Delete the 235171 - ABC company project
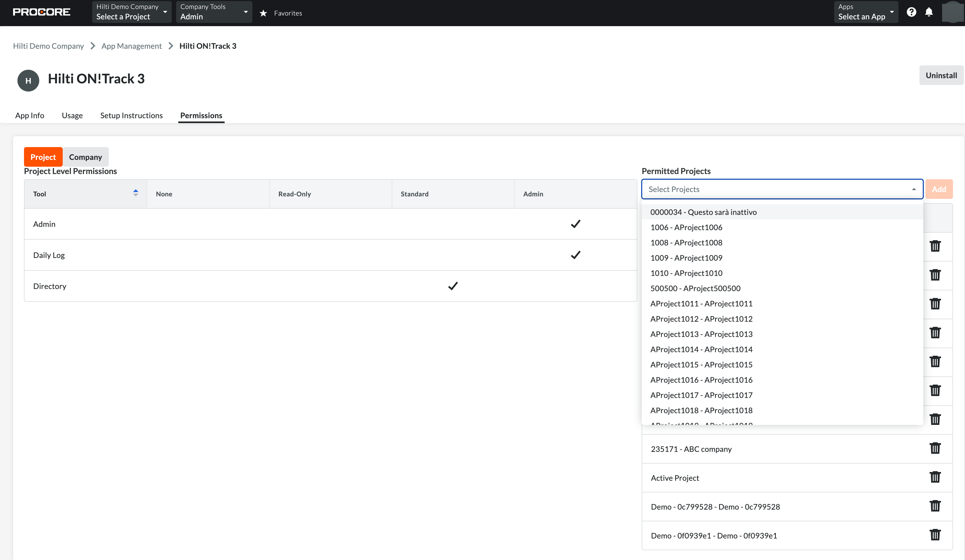Viewport: 965px width, 560px height. coord(935,448)
